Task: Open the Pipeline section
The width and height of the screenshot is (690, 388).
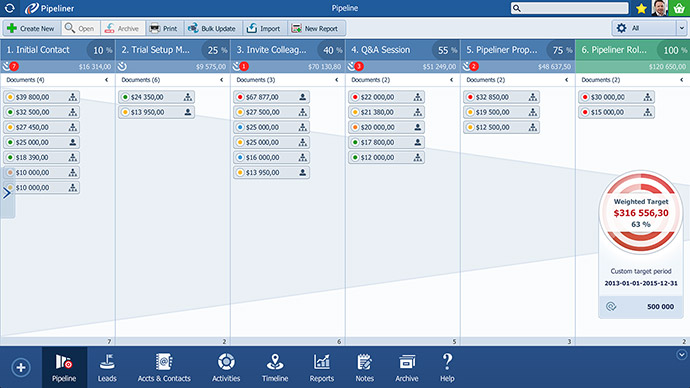Action: point(64,368)
